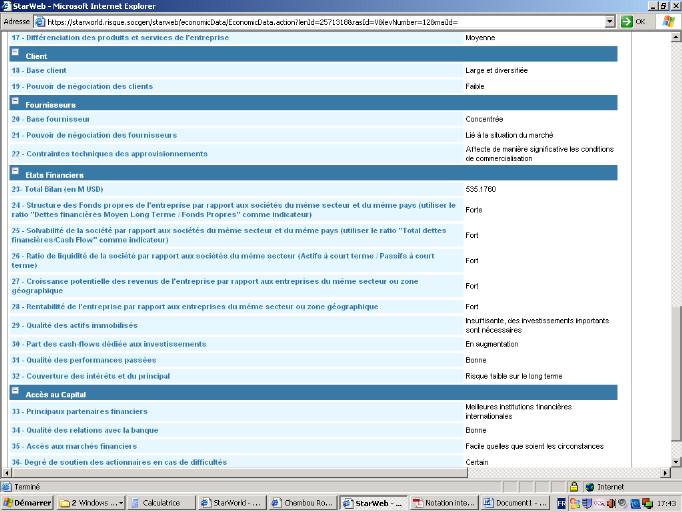Image resolution: width=682 pixels, height=512 pixels.
Task: Click '31 - Qualité des performances passées'
Action: (84, 360)
